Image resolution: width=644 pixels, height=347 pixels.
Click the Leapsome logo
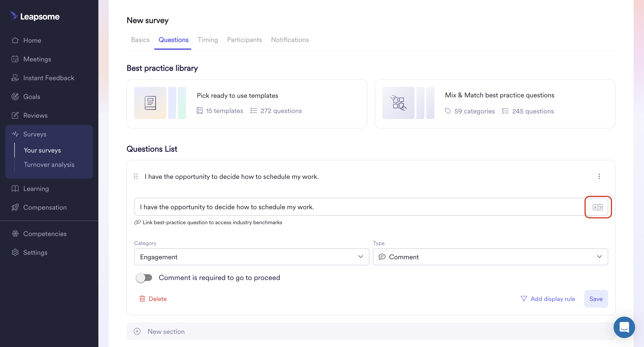coord(35,17)
